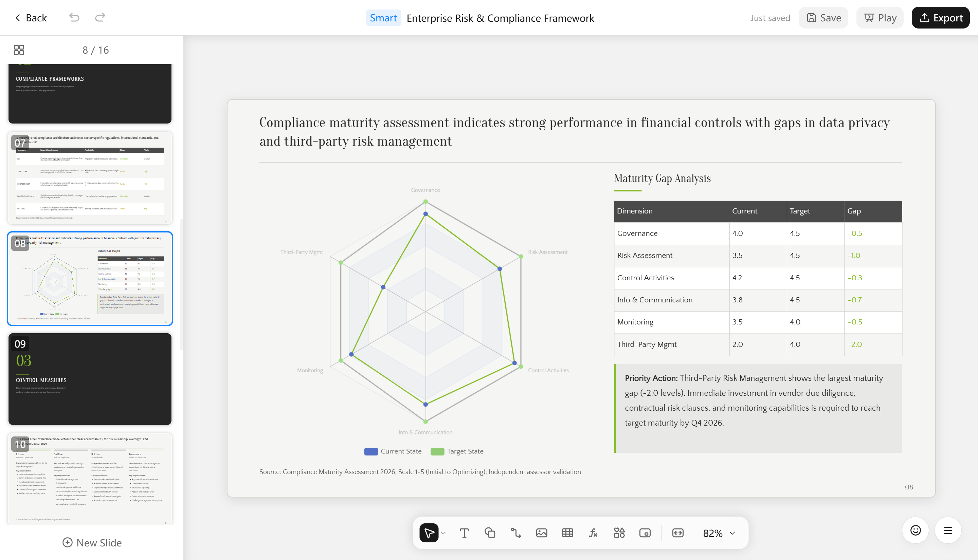Play the slideshow
Image resolution: width=978 pixels, height=560 pixels.
[x=880, y=18]
